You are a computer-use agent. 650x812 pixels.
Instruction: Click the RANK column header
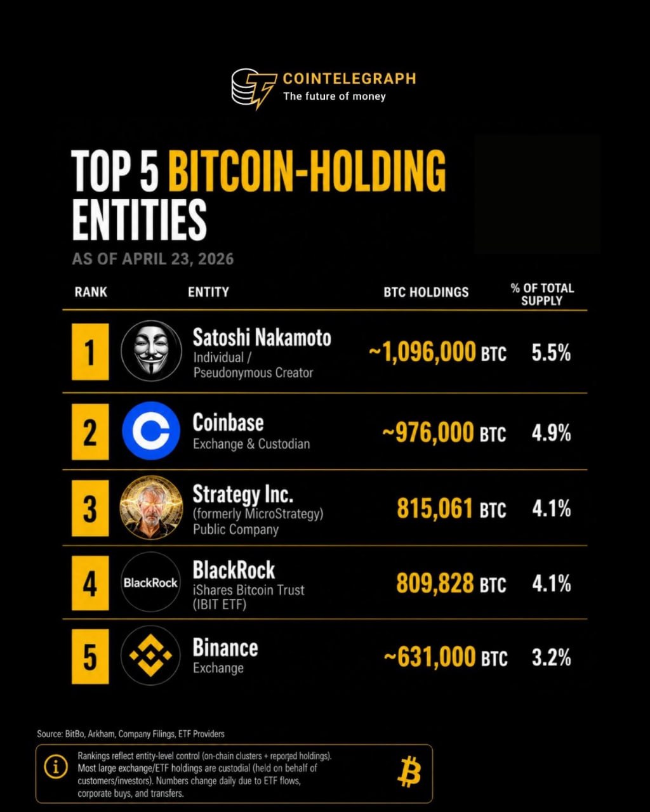pos(91,292)
